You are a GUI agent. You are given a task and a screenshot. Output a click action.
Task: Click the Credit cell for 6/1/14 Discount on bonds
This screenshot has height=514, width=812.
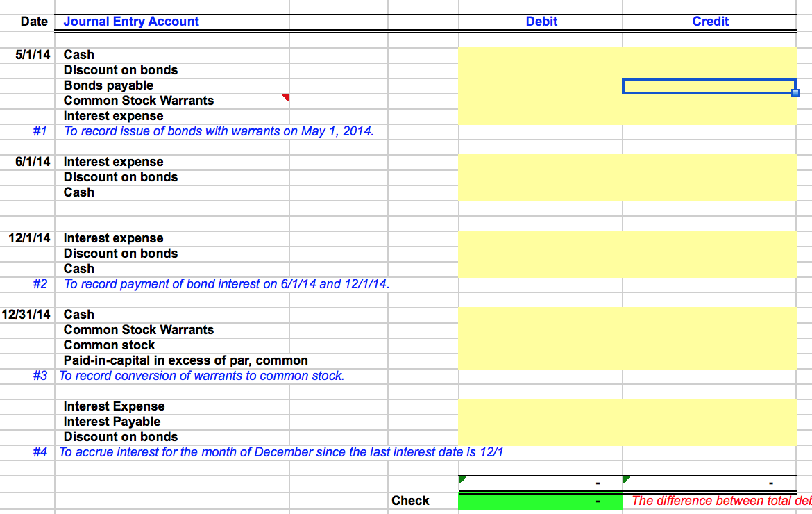coord(709,178)
